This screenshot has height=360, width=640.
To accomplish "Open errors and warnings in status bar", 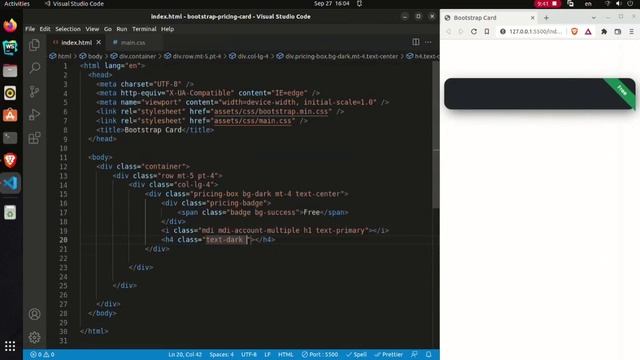I will click(42, 354).
